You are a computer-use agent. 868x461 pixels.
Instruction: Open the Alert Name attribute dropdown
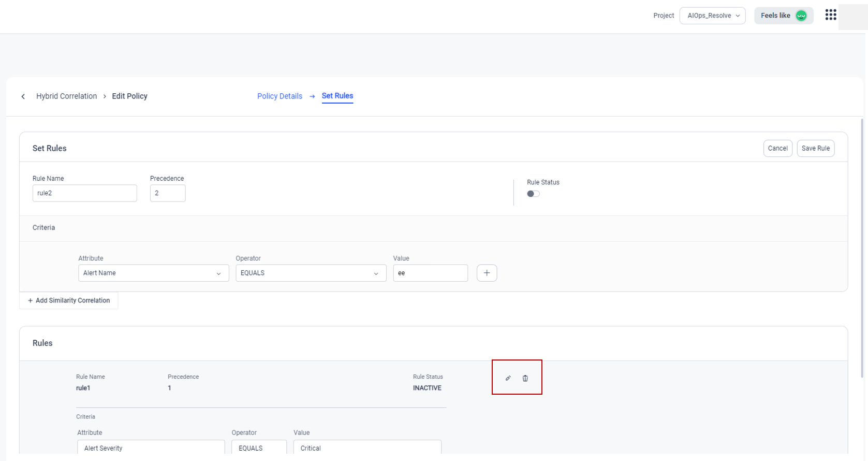[153, 273]
